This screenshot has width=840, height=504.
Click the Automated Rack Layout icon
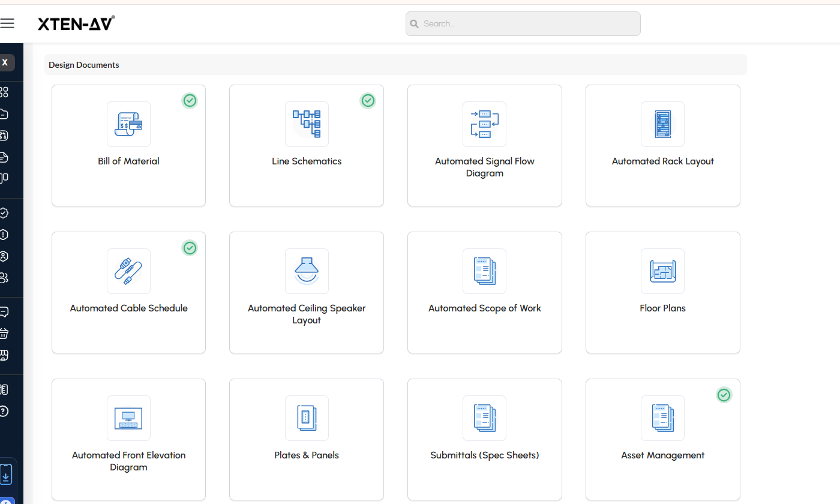pyautogui.click(x=662, y=124)
